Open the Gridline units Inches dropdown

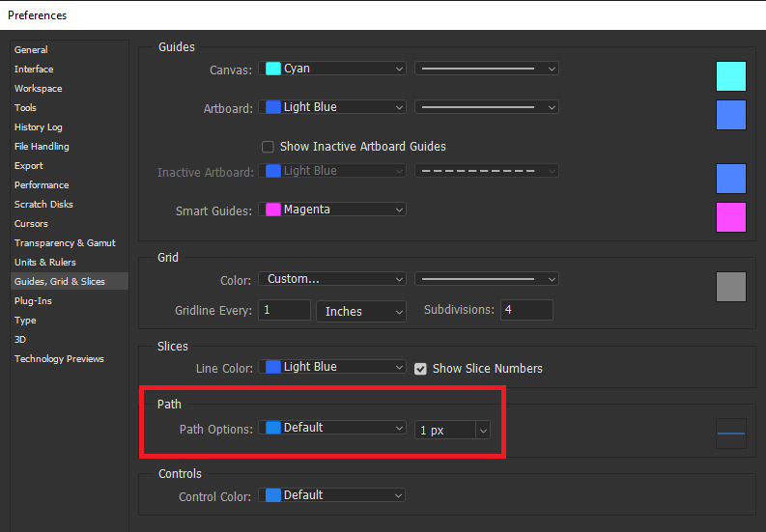click(x=361, y=311)
